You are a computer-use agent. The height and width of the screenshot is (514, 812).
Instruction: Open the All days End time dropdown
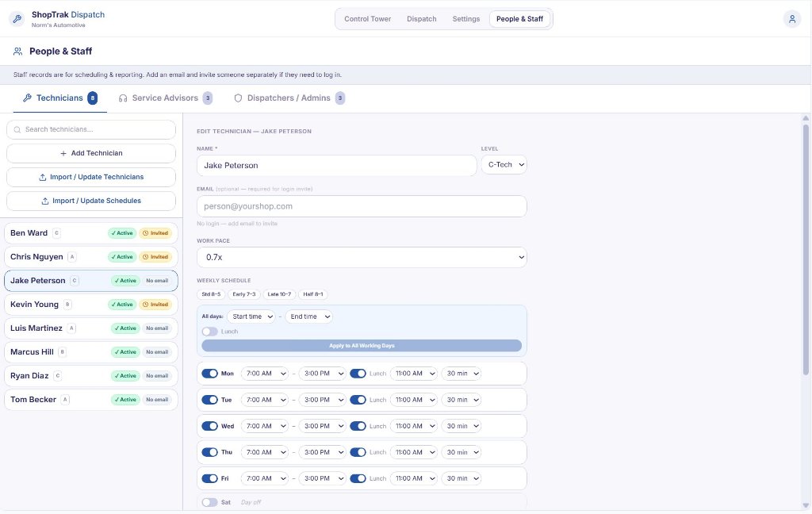point(308,316)
